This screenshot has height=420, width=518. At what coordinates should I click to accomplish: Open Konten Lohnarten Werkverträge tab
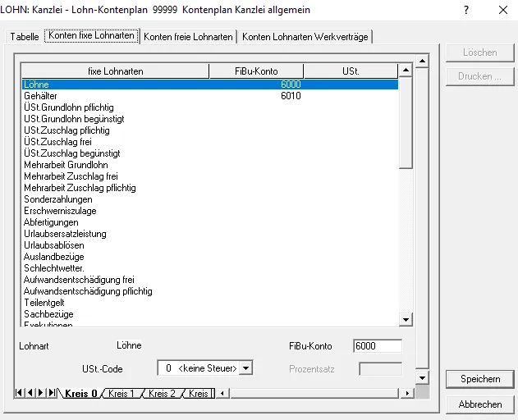coord(305,36)
